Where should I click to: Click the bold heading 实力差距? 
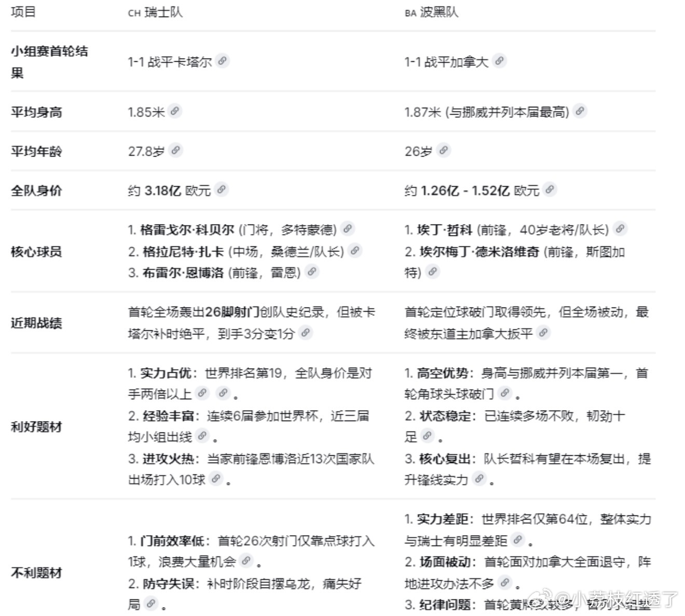click(443, 519)
